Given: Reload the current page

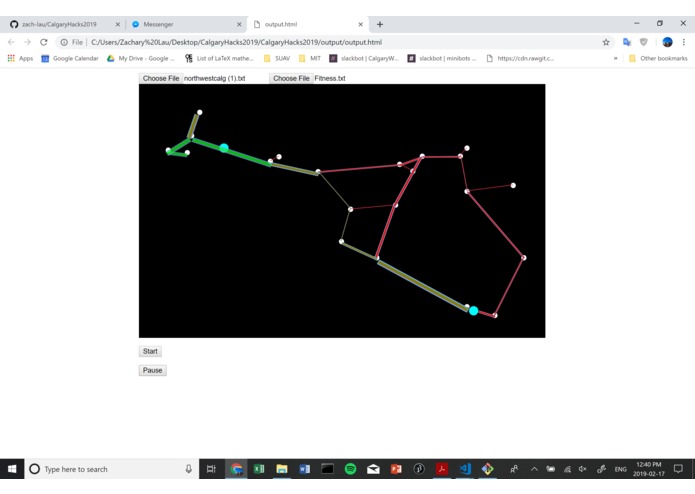Looking at the screenshot, I should (x=43, y=42).
